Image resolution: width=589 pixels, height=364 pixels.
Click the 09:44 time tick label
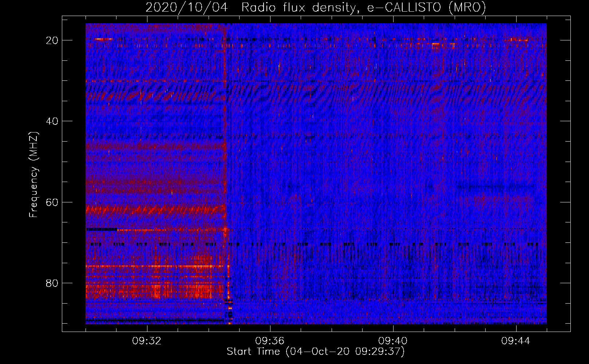[516, 341]
